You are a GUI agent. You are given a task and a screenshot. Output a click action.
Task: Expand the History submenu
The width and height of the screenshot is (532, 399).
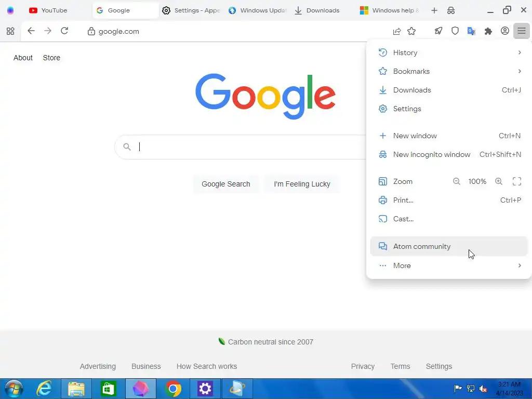pyautogui.click(x=449, y=52)
